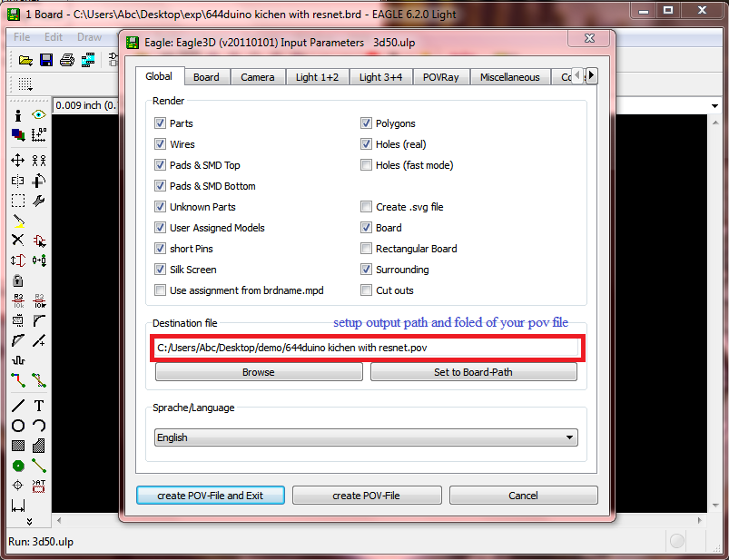The width and height of the screenshot is (729, 560).
Task: Select the Delete X tool
Action: click(17, 241)
